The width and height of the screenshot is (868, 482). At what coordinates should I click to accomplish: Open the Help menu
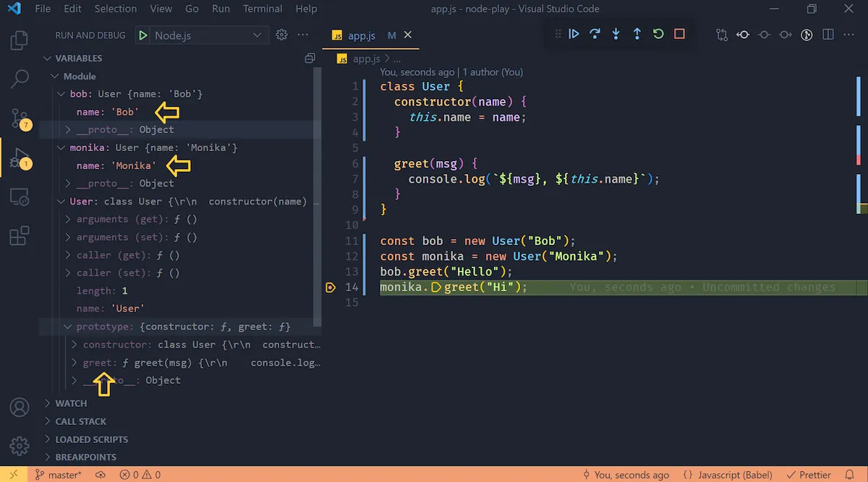(x=306, y=9)
